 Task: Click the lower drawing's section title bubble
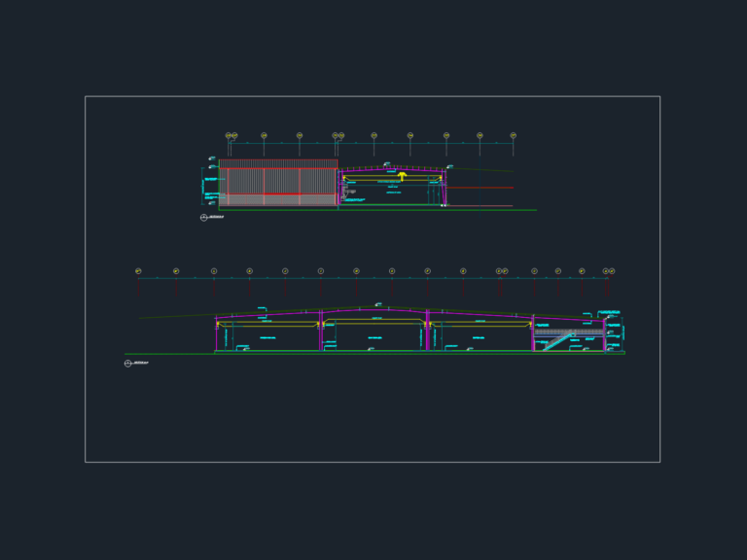[127, 364]
